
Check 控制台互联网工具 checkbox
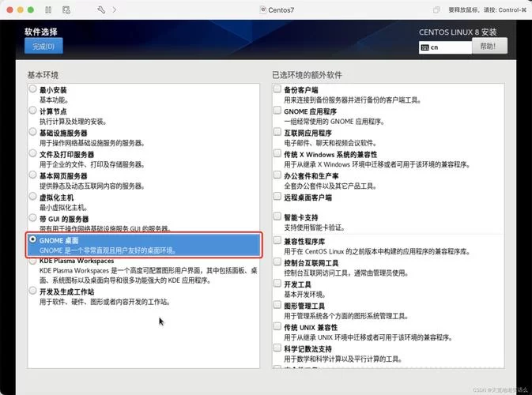point(277,261)
